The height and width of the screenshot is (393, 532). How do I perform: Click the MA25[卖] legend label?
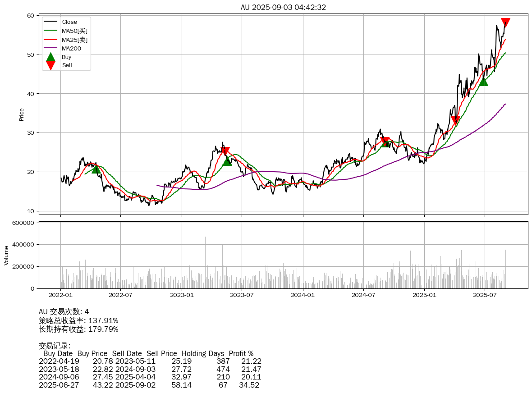[x=75, y=40]
